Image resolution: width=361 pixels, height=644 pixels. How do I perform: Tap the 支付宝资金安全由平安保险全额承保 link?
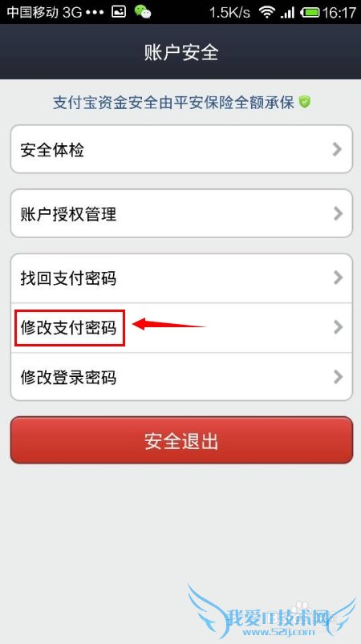[174, 103]
